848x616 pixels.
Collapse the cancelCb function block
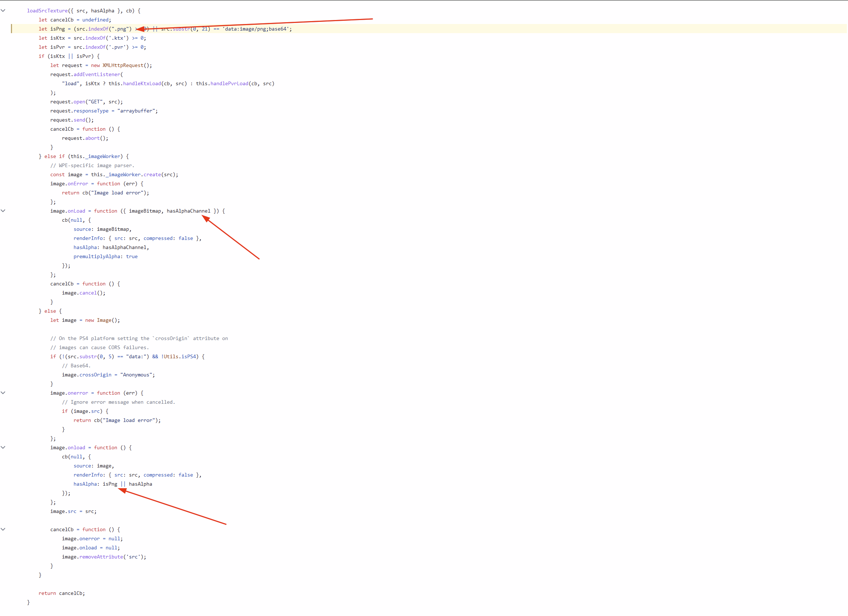[x=3, y=529]
